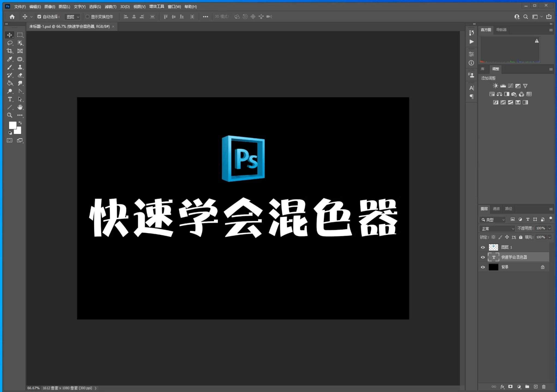
Task: Create a new layer icon
Action: coord(535,387)
